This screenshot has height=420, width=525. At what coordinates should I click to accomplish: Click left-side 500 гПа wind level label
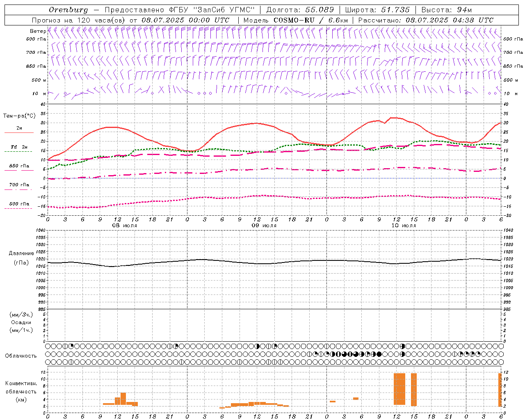[36, 39]
